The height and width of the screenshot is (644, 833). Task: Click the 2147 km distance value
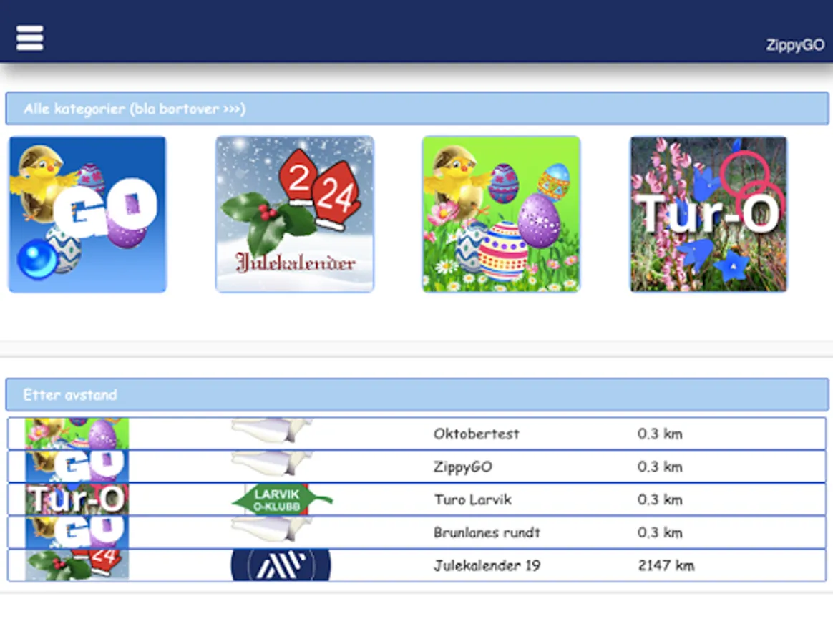tap(666, 565)
